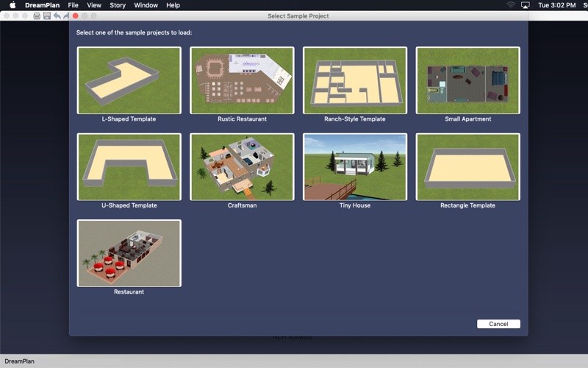The image size is (588, 368).
Task: Load the L-Shaped Template sample
Action: pyautogui.click(x=129, y=80)
